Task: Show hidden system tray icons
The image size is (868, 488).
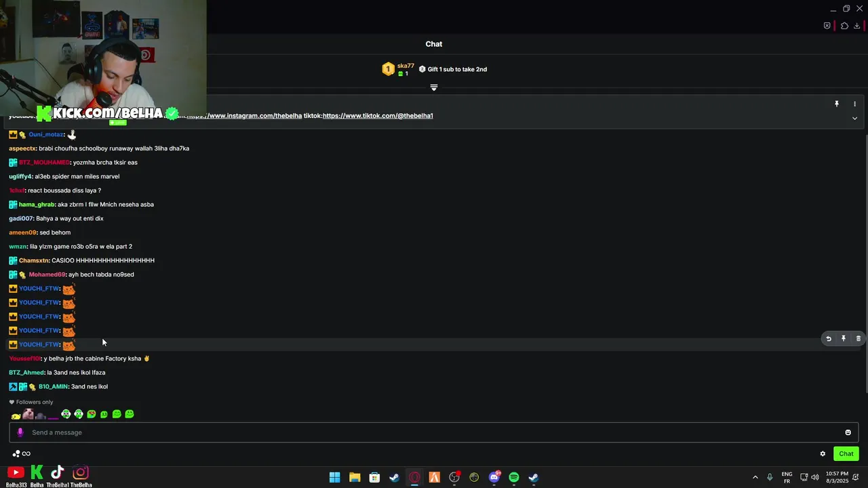Action: pos(755,477)
